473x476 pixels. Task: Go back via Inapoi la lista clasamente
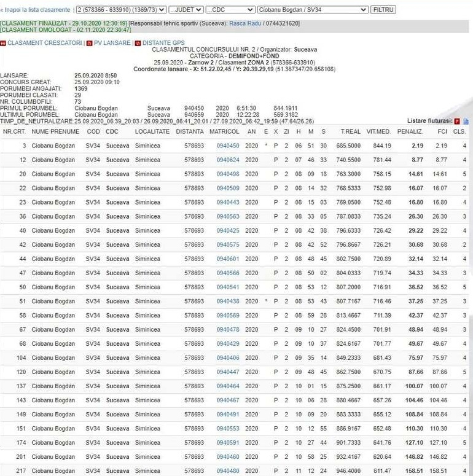coord(36,10)
